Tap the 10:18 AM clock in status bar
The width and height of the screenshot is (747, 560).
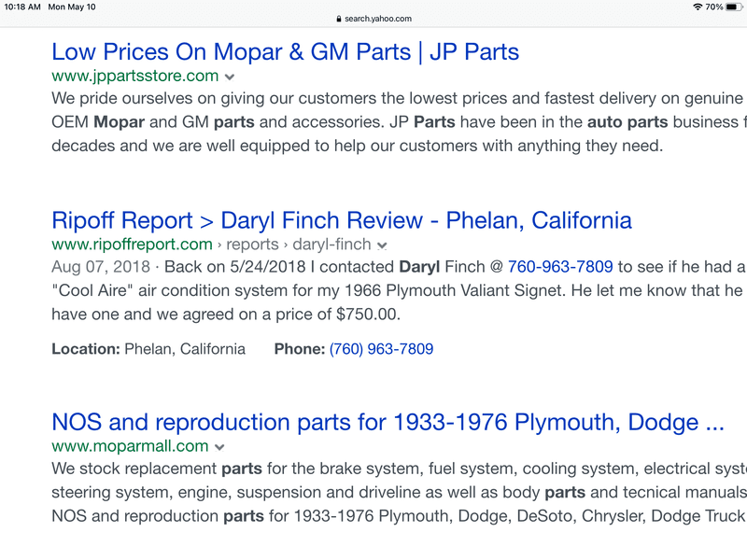pos(21,7)
